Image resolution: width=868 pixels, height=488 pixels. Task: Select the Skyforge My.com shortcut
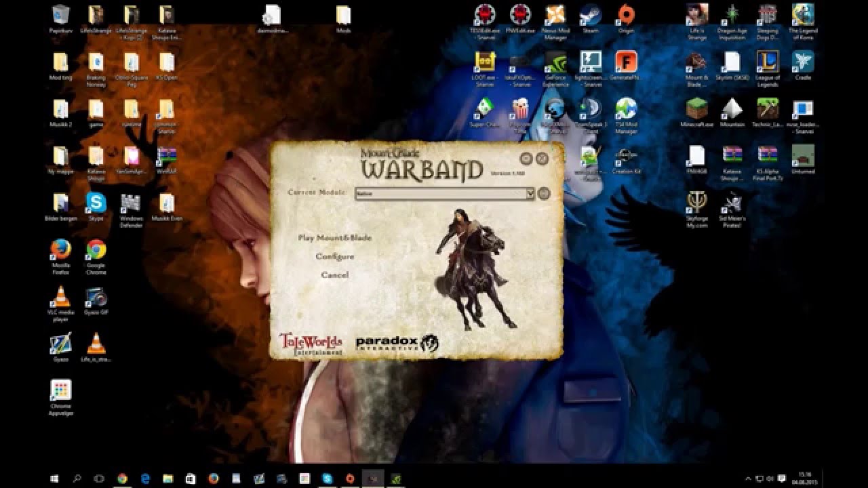click(x=697, y=209)
